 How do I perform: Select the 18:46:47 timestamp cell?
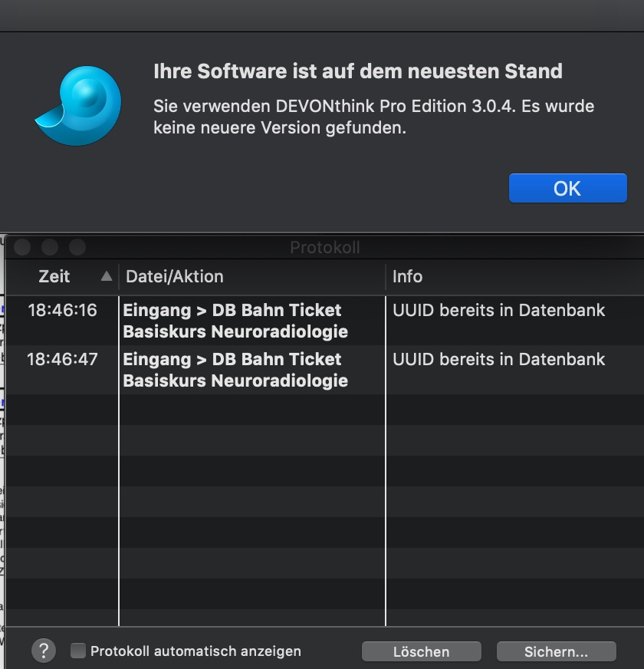[x=62, y=360]
